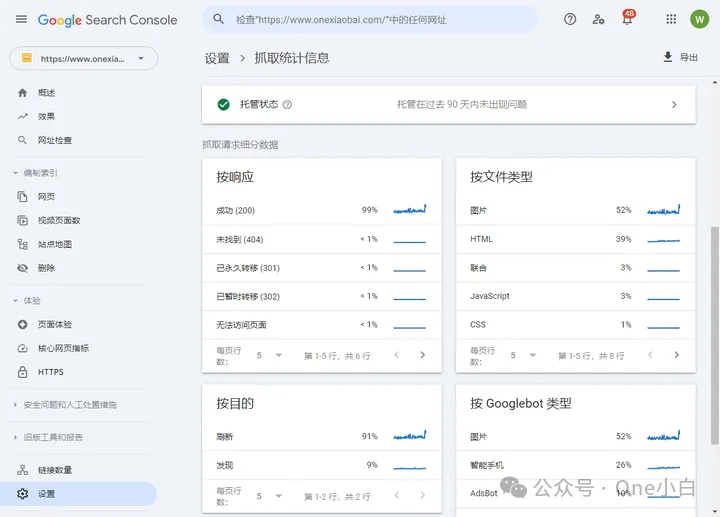Click the URL inspection search field
Viewport: 720px width, 517px height.
pos(370,19)
